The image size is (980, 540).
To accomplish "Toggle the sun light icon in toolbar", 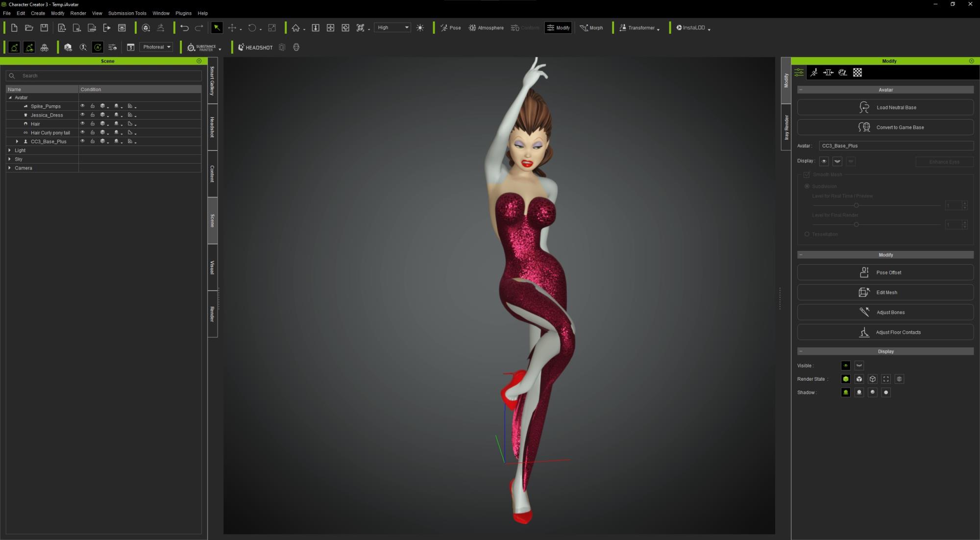I will click(420, 28).
